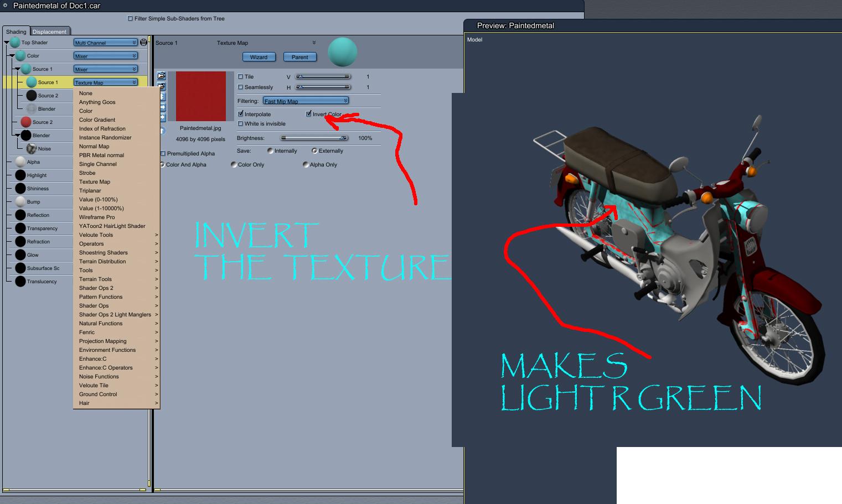This screenshot has height=504, width=842.
Task: Select the Color channel sphere icon
Action: (20, 56)
